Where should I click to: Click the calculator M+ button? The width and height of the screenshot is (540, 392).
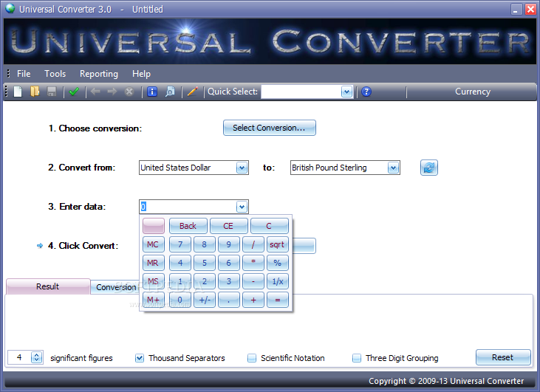pyautogui.click(x=153, y=300)
